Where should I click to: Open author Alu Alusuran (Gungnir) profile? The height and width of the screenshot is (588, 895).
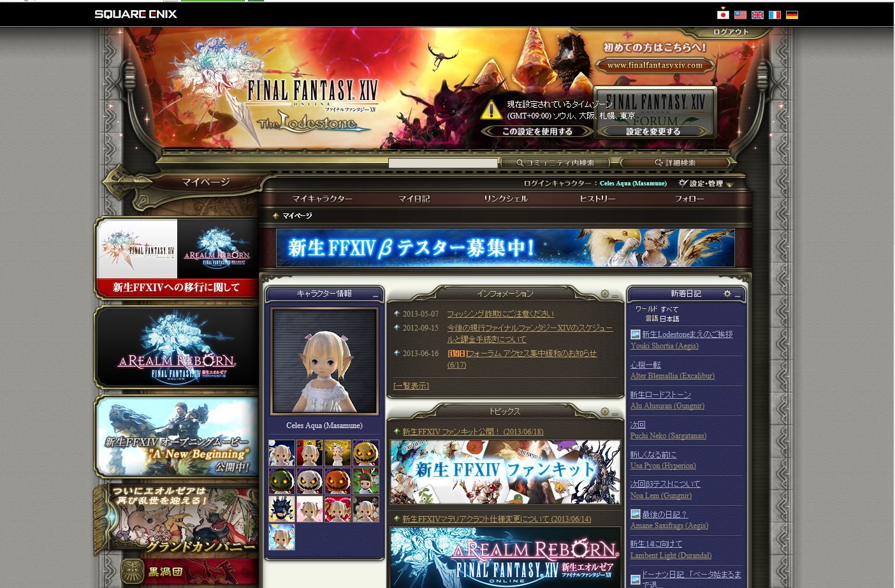click(x=667, y=406)
